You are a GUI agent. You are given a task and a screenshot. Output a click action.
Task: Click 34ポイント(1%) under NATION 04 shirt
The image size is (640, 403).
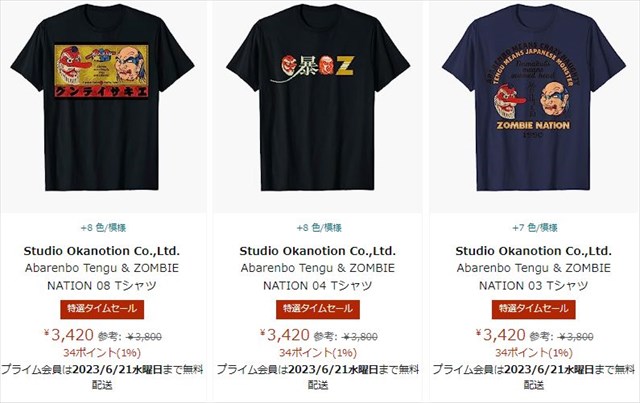[x=318, y=352]
